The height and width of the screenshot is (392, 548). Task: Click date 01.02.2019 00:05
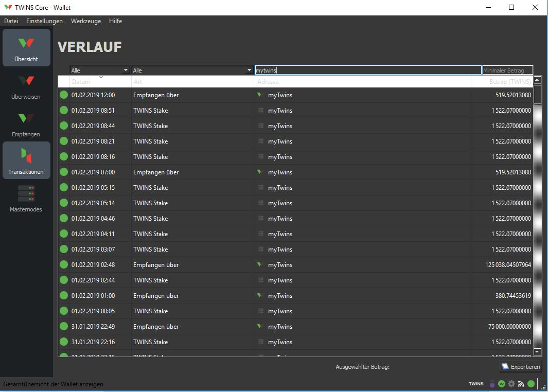coord(93,311)
